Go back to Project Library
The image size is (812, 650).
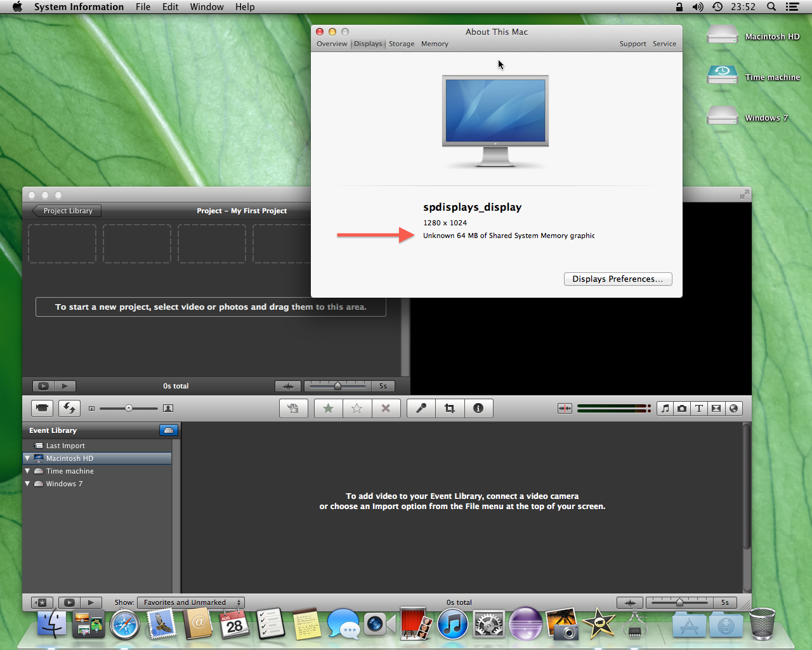[67, 211]
